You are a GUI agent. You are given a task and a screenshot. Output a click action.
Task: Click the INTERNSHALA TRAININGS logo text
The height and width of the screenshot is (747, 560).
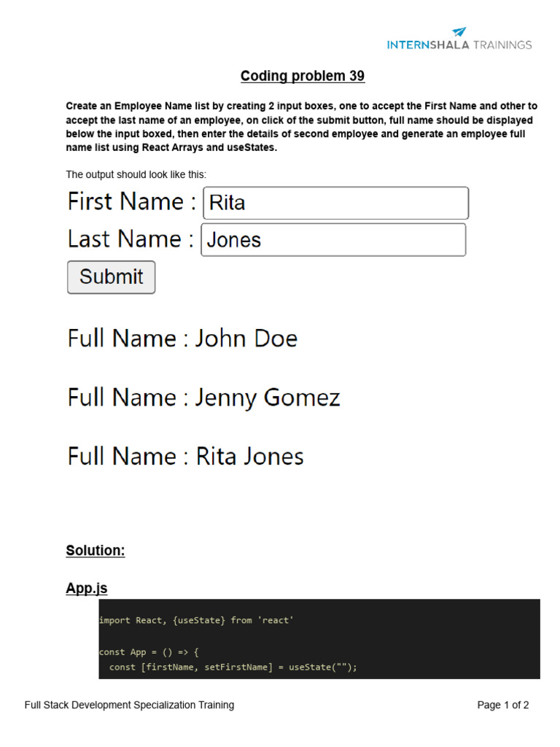pyautogui.click(x=459, y=45)
